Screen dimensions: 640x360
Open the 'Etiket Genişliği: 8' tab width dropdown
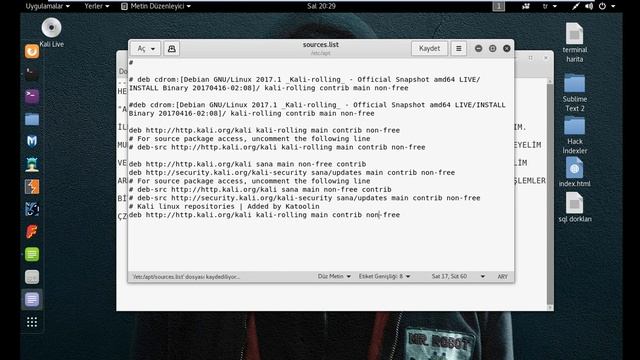pos(384,276)
